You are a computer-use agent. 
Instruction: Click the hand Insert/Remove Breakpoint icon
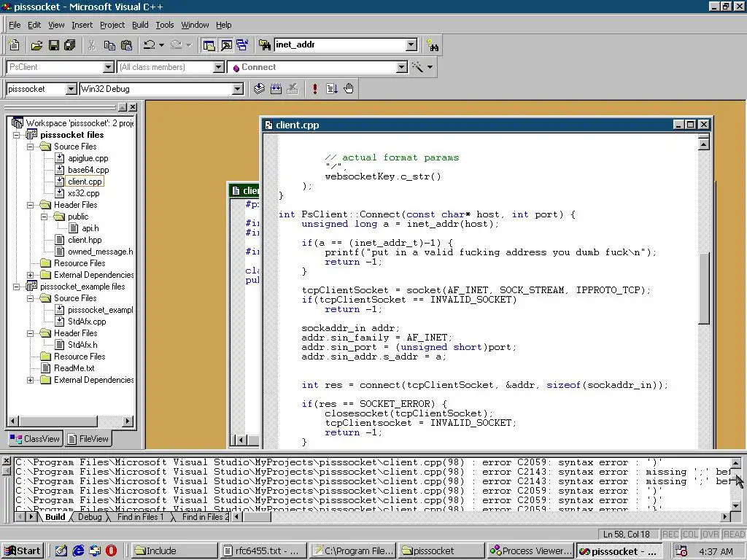click(x=349, y=89)
